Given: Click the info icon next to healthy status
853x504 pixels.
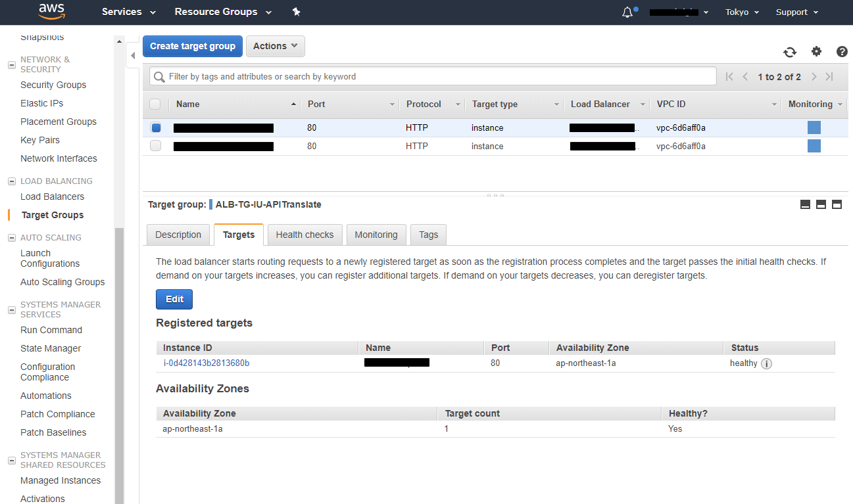Looking at the screenshot, I should (766, 363).
